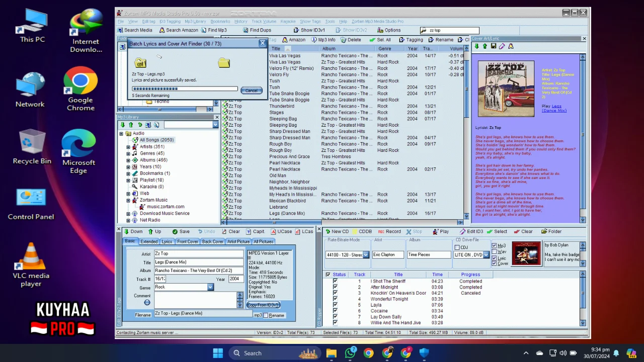Open the Search Media toolbar item

pos(134,30)
